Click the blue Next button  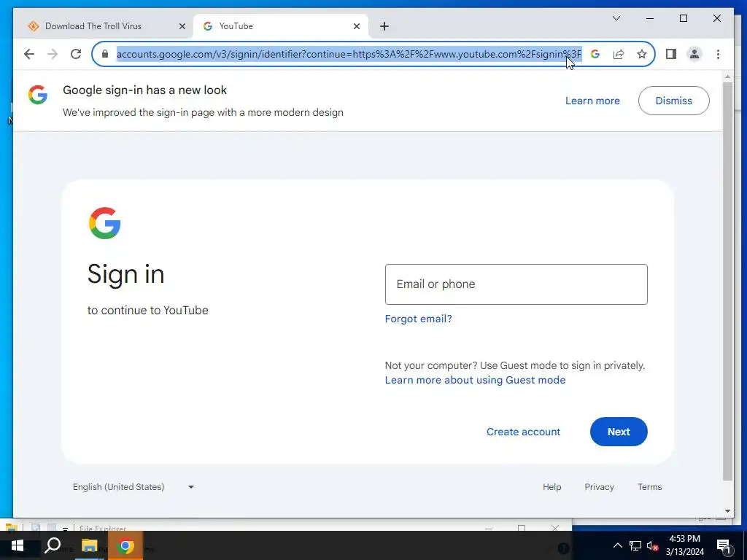click(x=619, y=432)
